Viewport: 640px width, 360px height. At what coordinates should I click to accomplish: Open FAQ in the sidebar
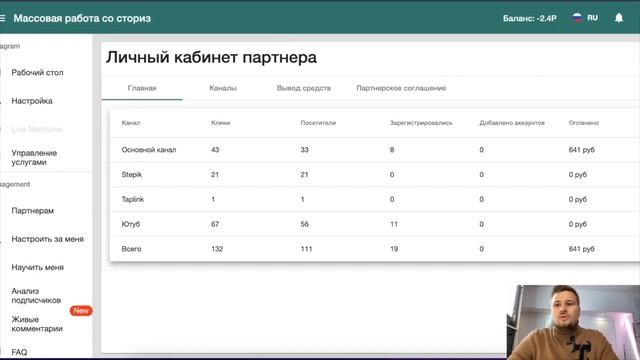pos(19,351)
